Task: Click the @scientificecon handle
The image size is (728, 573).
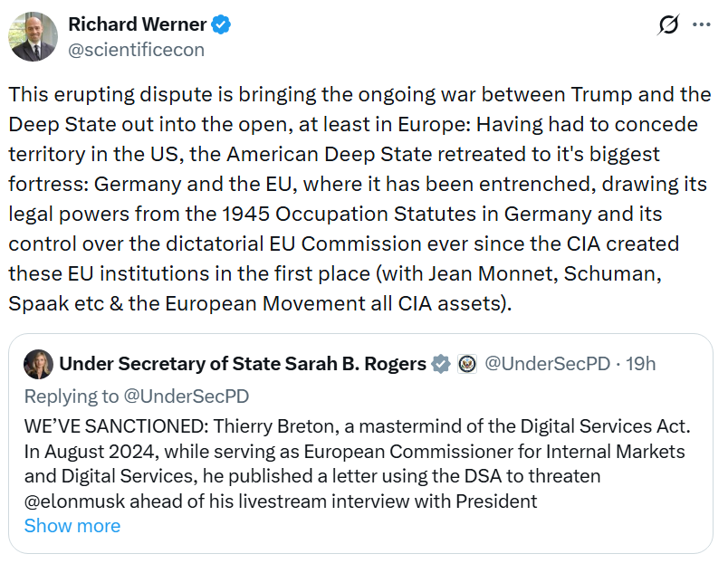Action: [137, 50]
